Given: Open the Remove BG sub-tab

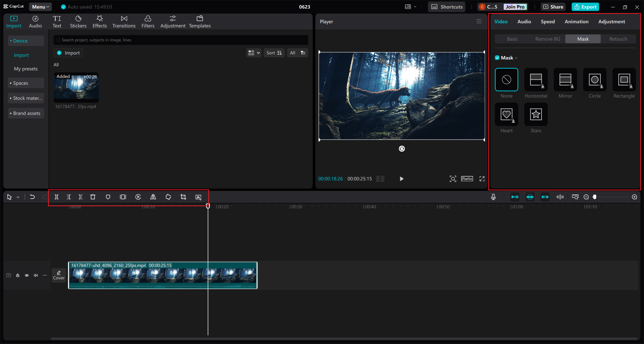Looking at the screenshot, I should coord(547,39).
